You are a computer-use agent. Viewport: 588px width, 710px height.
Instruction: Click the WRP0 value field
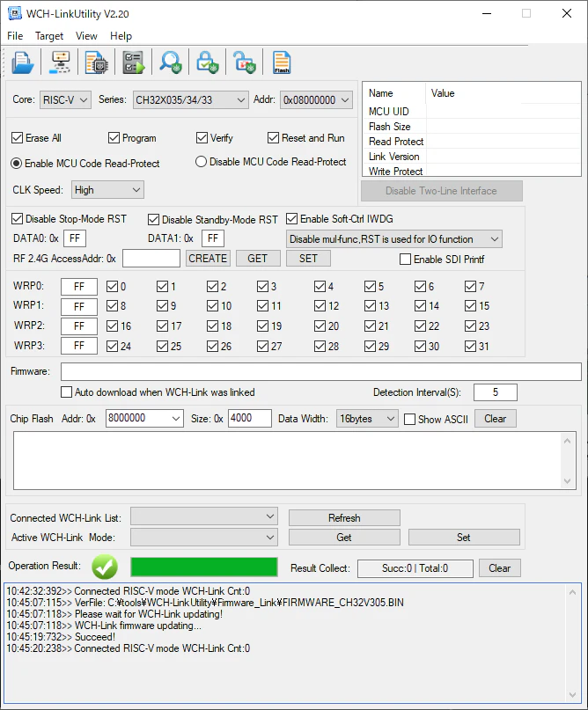click(79, 287)
